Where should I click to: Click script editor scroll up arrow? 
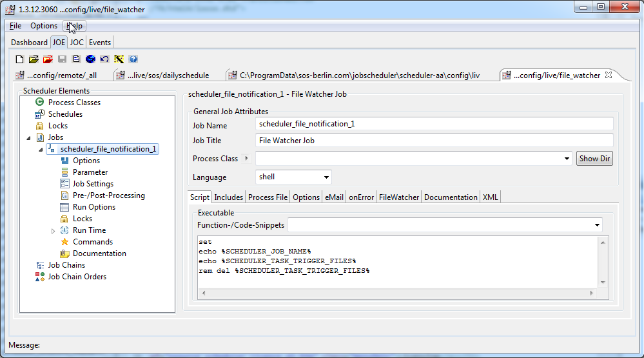click(x=603, y=242)
